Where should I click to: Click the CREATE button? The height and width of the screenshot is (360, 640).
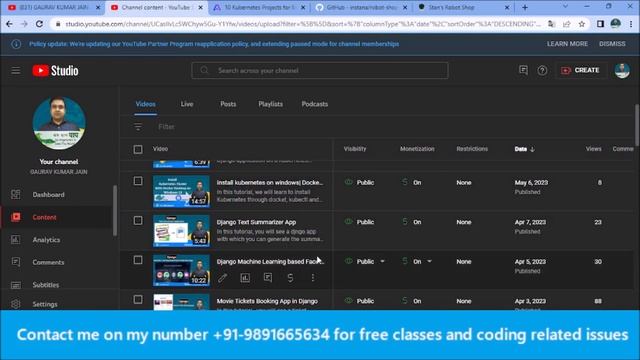click(580, 71)
